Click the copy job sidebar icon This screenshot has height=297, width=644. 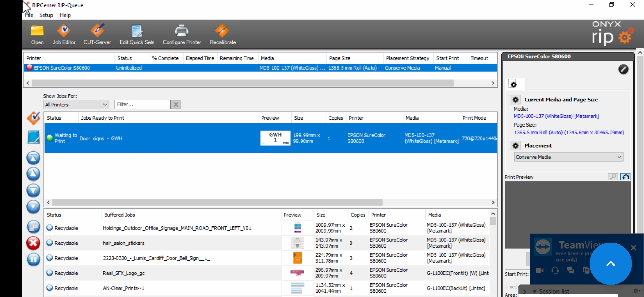[x=33, y=227]
